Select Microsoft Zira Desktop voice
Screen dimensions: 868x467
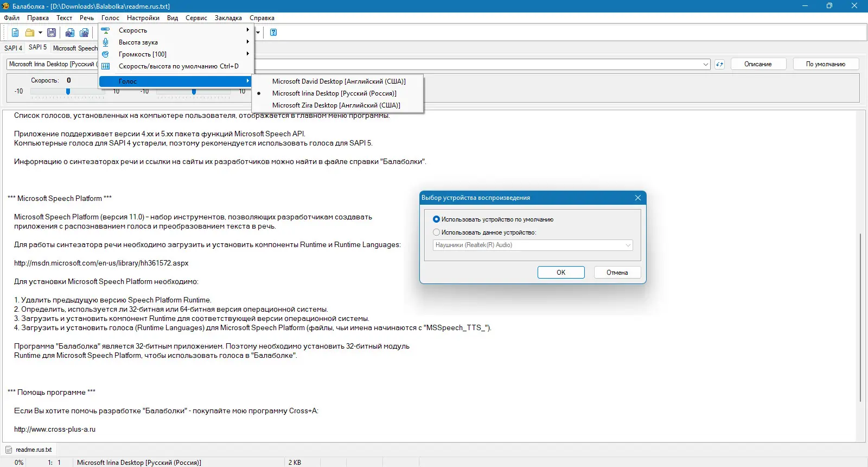click(338, 105)
